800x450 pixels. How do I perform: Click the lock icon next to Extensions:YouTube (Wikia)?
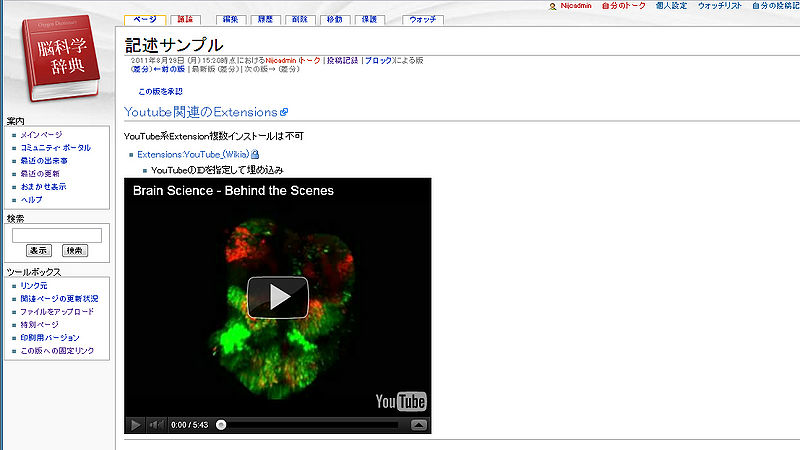[x=255, y=155]
